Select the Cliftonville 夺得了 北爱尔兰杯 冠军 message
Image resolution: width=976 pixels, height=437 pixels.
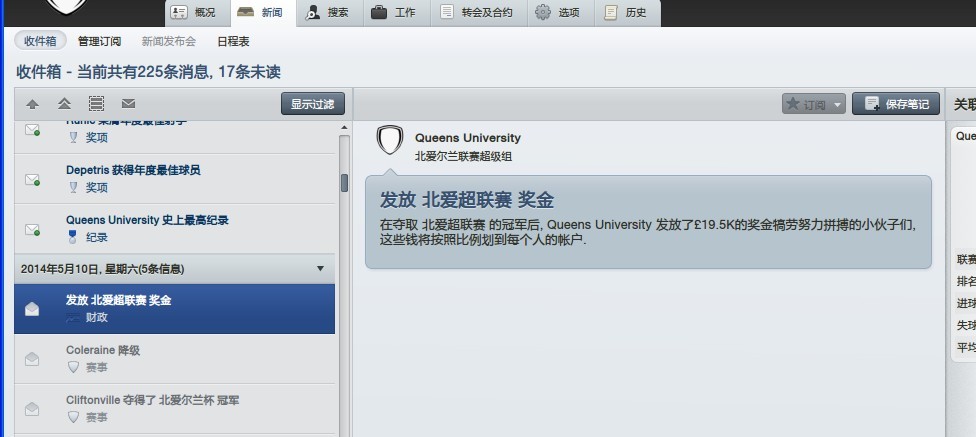[174, 408]
